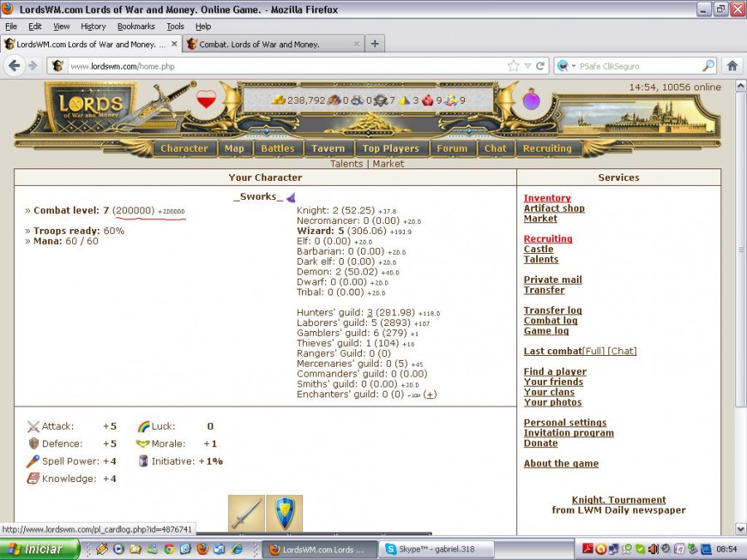Open the Map navigation button
747x560 pixels.
(234, 149)
